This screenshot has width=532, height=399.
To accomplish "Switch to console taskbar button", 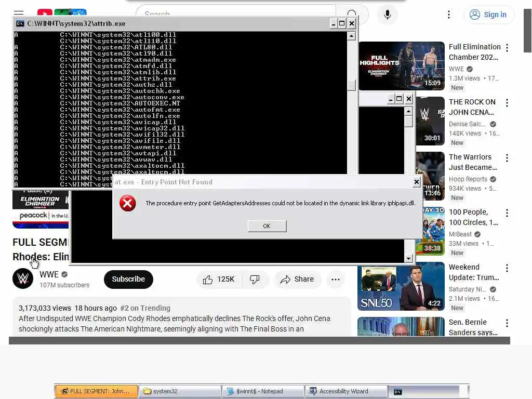I will point(424,391).
